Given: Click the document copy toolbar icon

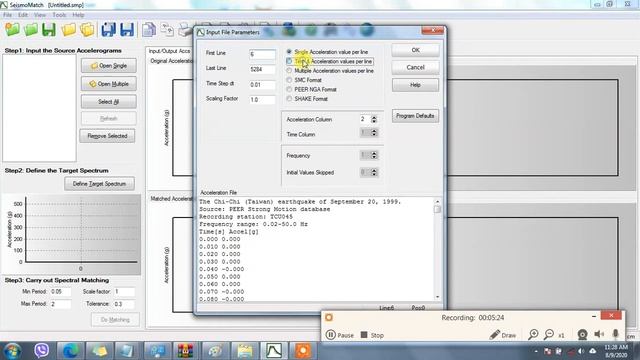Looking at the screenshot, I should (149, 30).
